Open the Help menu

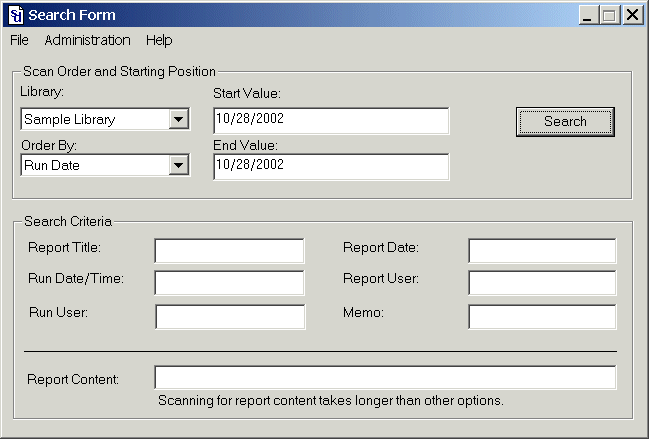(159, 40)
